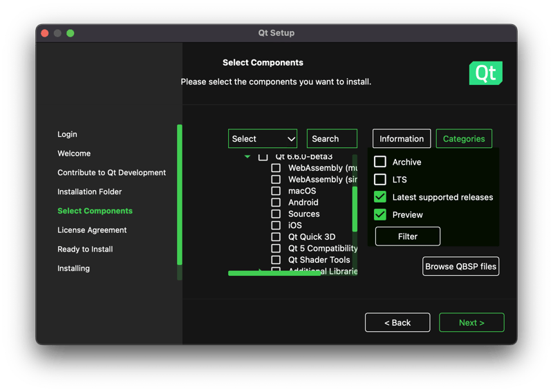
Task: Check the Qt 5 Compatibility checkbox
Action: [x=276, y=248]
